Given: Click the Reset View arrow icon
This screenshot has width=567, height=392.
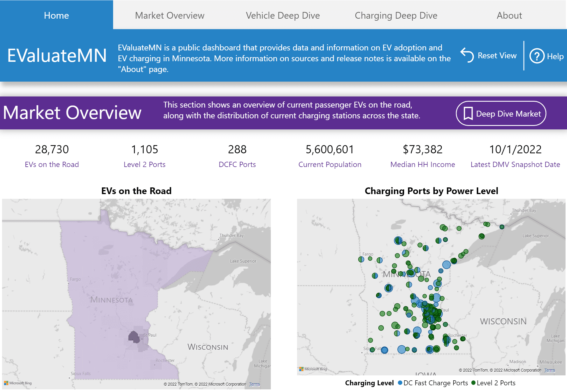Looking at the screenshot, I should pyautogui.click(x=467, y=55).
